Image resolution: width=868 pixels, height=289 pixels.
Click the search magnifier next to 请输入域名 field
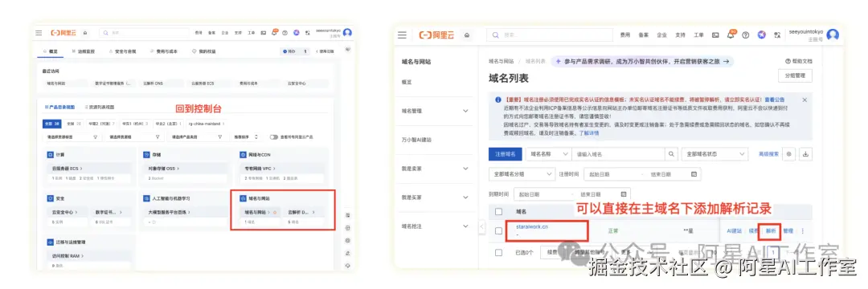[x=671, y=154]
